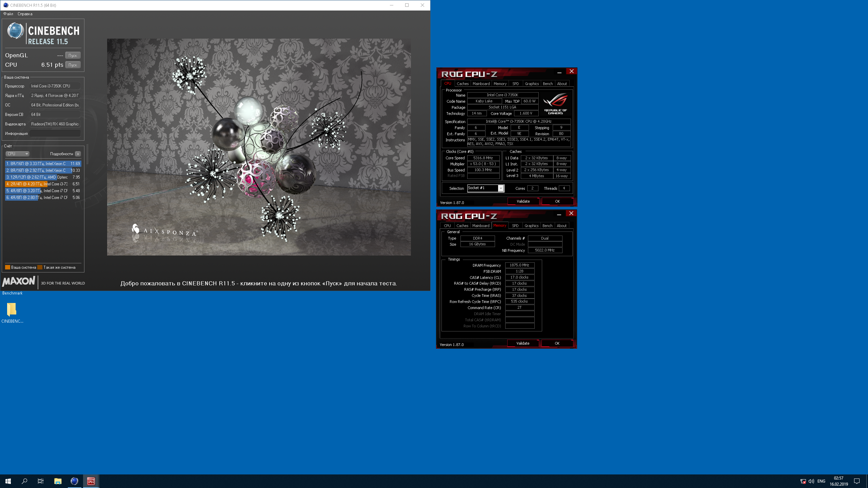Image resolution: width=868 pixels, height=488 pixels.
Task: Open About tab in upper CPU-Z
Action: 562,84
